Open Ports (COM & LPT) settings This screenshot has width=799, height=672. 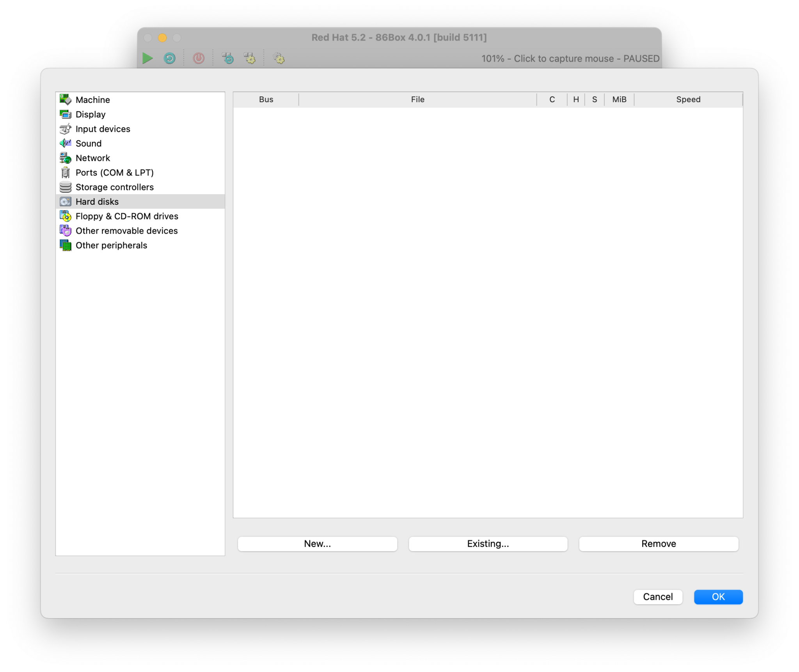tap(114, 172)
